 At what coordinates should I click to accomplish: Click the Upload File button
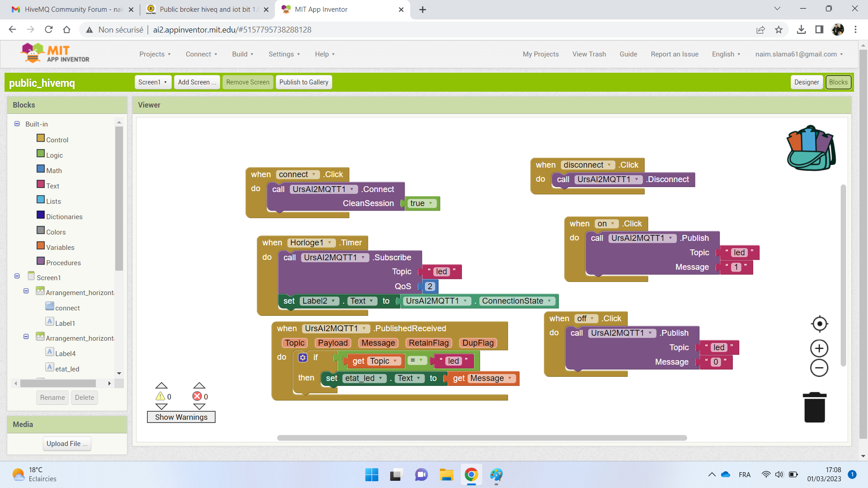(67, 444)
